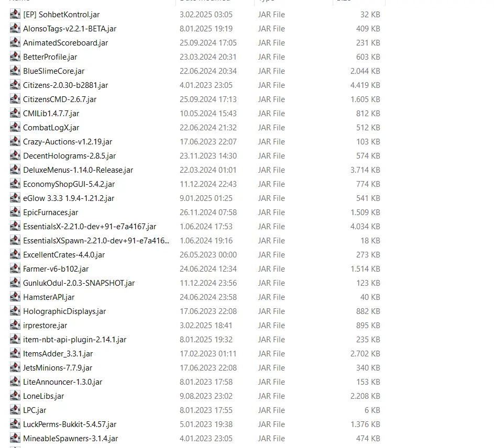Click the Citizens-2.0.30-b2881.jar name
This screenshot has width=494, height=448.
point(65,85)
